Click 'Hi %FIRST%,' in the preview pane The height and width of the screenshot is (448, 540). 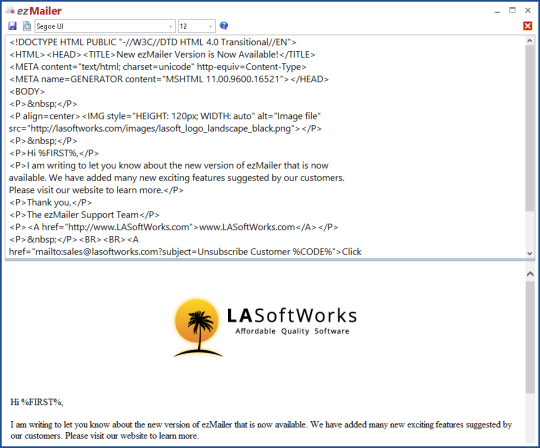37,402
